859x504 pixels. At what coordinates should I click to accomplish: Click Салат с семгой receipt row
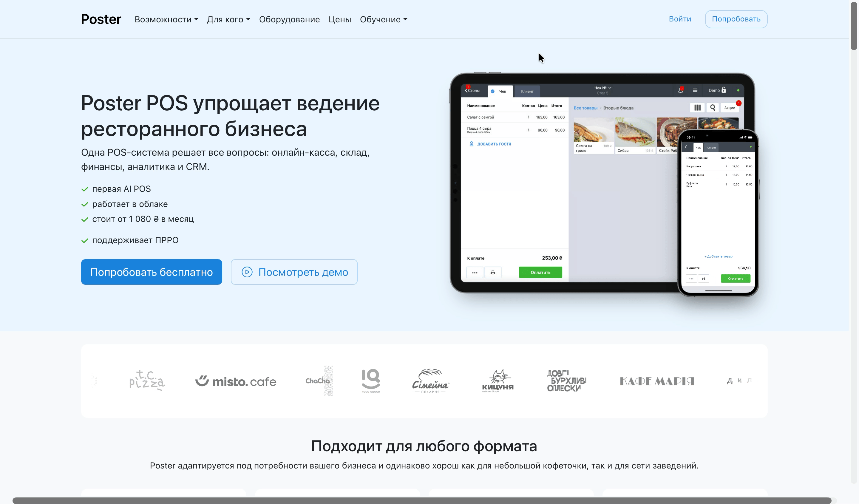(x=515, y=117)
